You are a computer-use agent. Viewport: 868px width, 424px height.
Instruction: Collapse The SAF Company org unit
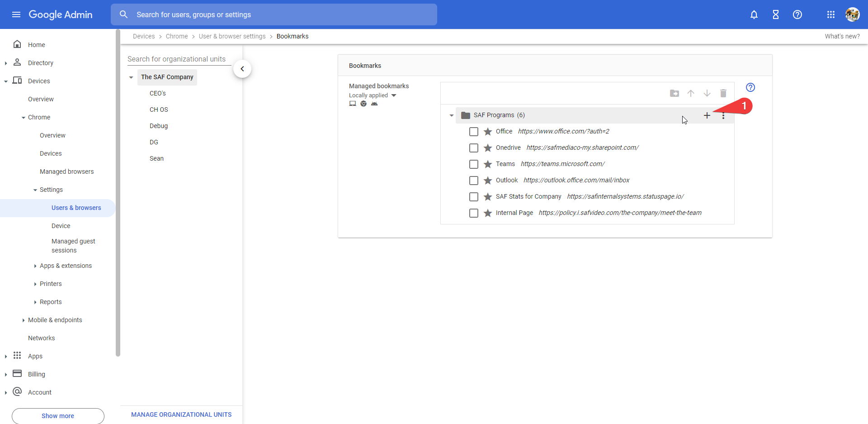tap(131, 77)
